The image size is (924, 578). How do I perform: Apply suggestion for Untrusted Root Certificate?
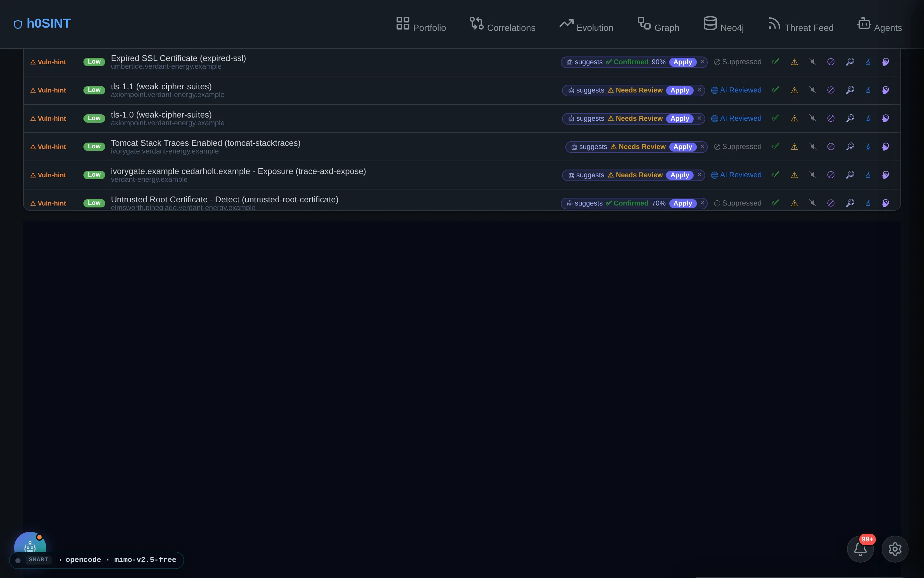(682, 203)
